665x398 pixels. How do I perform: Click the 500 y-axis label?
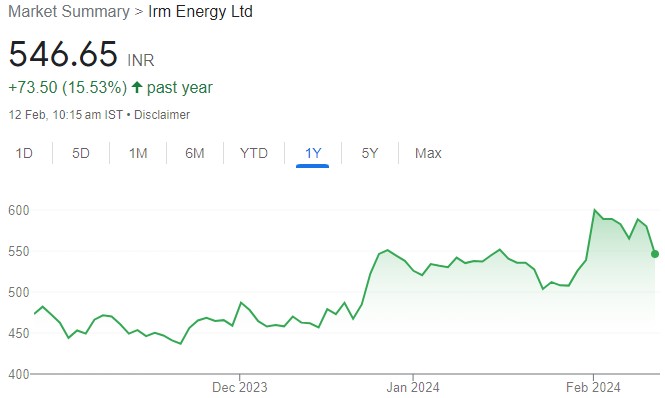19,292
